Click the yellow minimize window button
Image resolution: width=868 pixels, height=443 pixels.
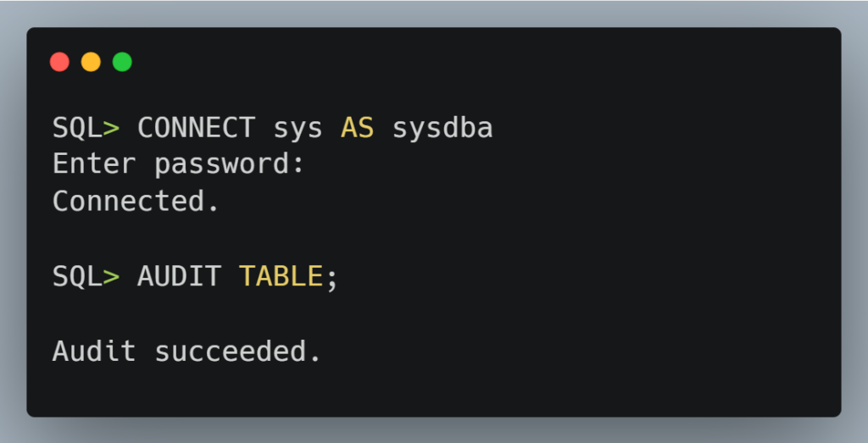91,62
